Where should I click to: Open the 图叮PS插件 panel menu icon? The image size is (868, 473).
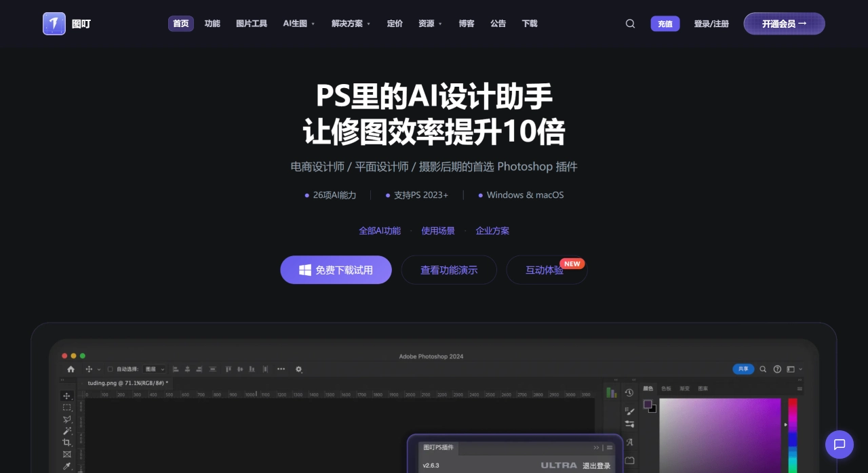click(610, 448)
